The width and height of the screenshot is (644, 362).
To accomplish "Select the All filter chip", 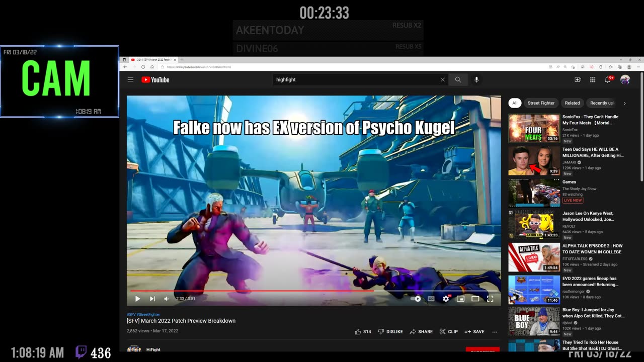I will pyautogui.click(x=514, y=103).
